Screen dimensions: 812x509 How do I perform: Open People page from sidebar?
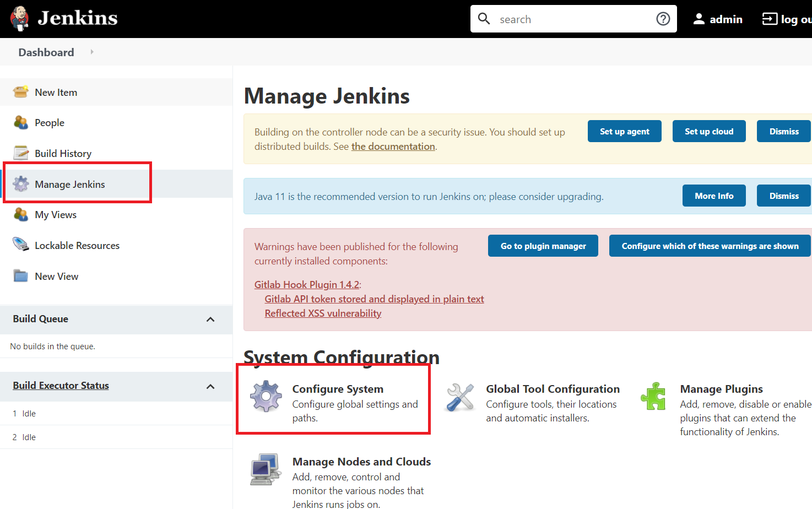click(50, 123)
